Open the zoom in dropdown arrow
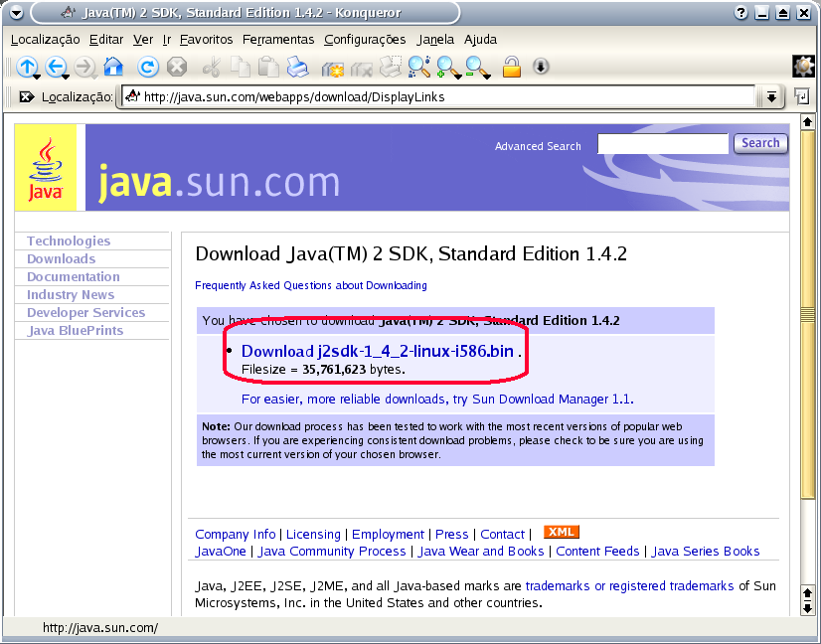Viewport: 821px width, 644px height. 458,77
